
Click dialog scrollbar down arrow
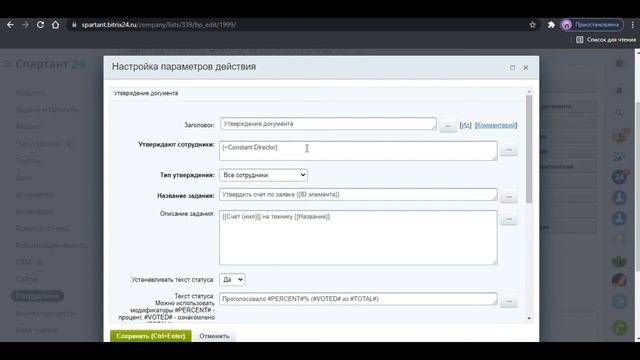point(529,318)
